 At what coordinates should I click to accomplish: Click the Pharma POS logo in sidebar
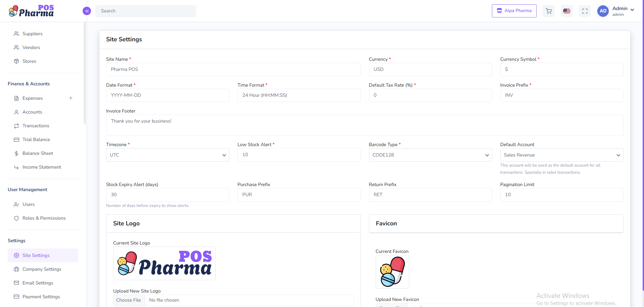31,11
